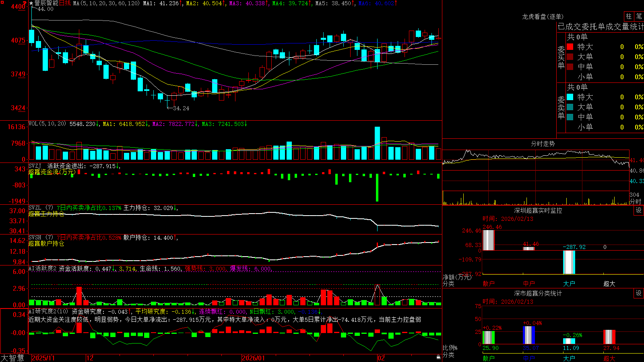Viewport: 644px width, 362px height.
Task: Click MA1: 41.236 value label
Action: pos(163,3)
